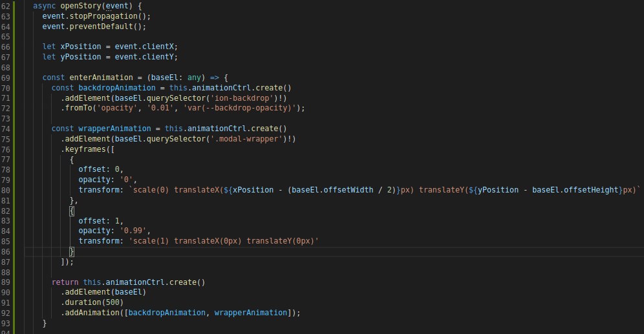Click the 'any' type annotation
Viewport: 644px width, 334px height.
tap(194, 78)
